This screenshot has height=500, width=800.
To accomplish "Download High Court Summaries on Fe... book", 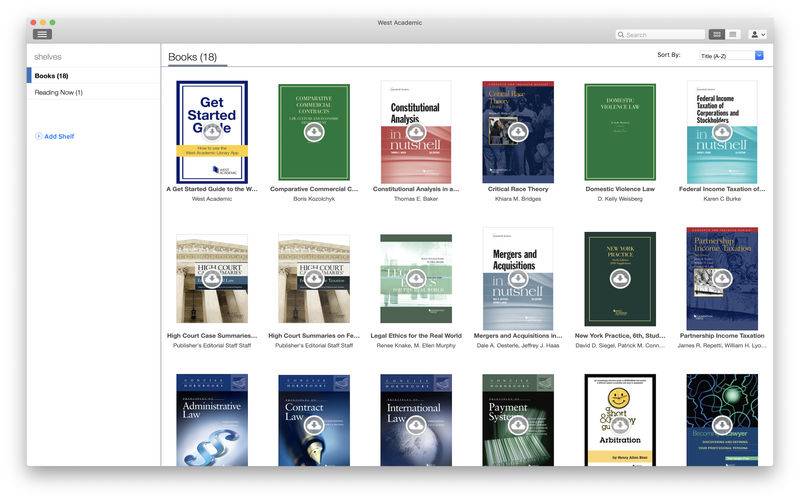I will [314, 279].
